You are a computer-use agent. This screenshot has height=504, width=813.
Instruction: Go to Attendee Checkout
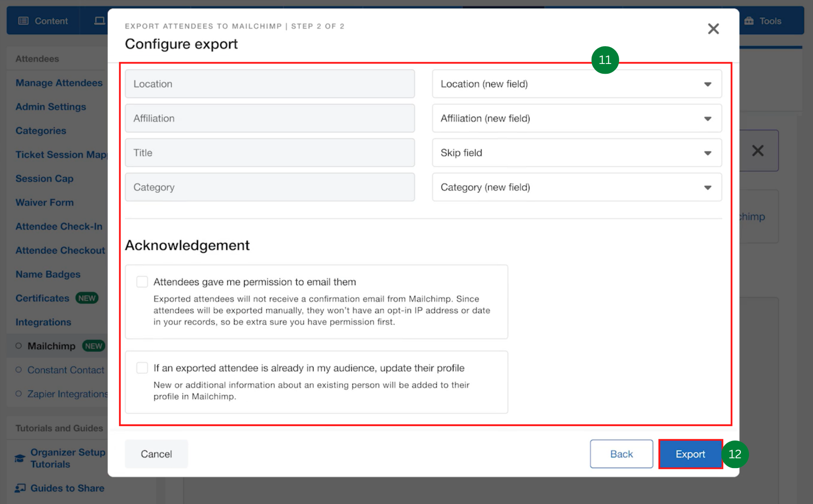pyautogui.click(x=60, y=251)
